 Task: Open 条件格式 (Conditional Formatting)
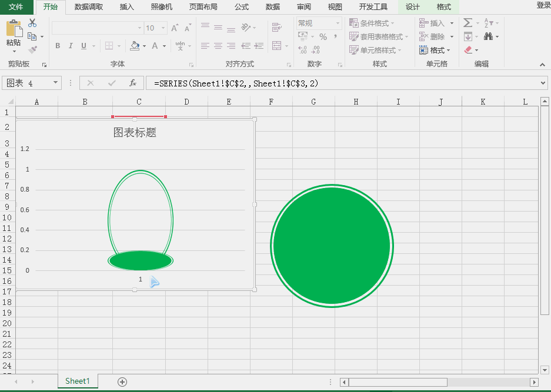pyautogui.click(x=374, y=22)
